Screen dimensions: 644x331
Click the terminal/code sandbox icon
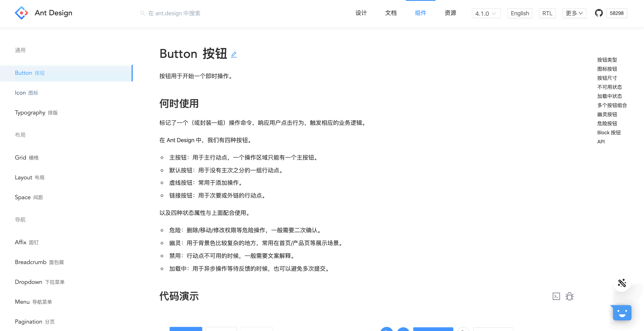click(x=555, y=296)
